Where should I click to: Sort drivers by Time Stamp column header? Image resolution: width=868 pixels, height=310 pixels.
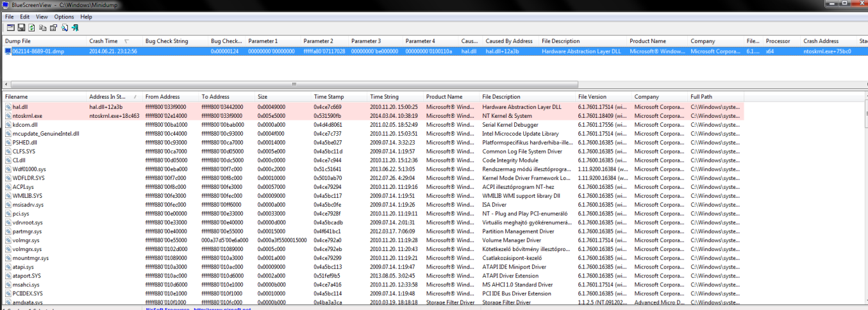339,97
